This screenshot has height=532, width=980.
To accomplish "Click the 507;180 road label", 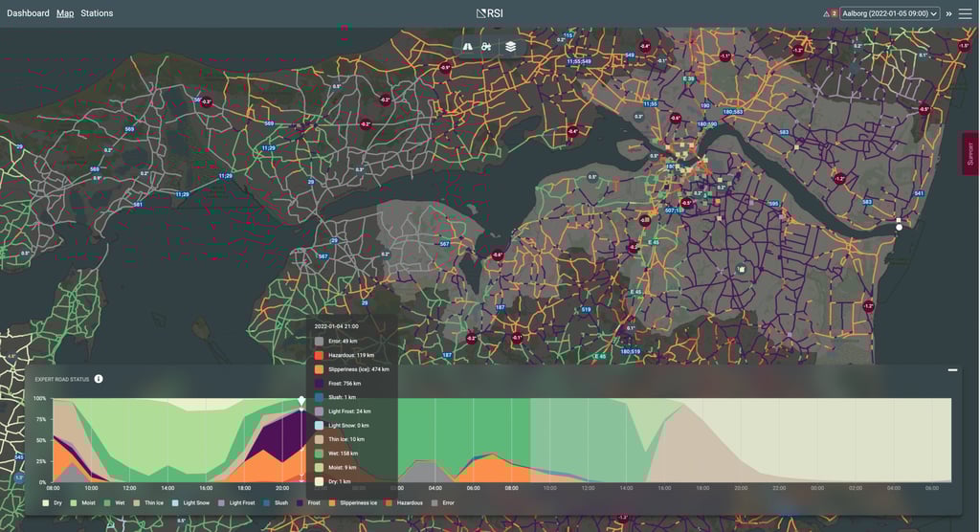I will [675, 211].
